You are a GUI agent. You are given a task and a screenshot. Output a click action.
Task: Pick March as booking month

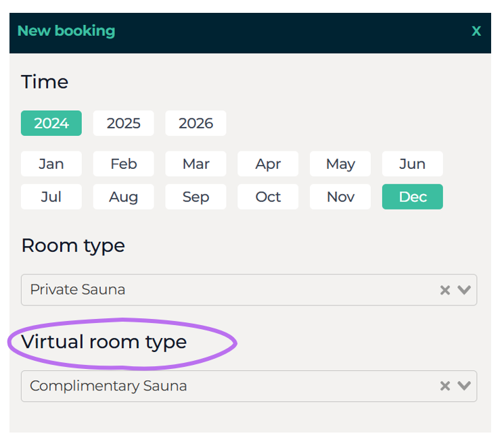click(196, 164)
